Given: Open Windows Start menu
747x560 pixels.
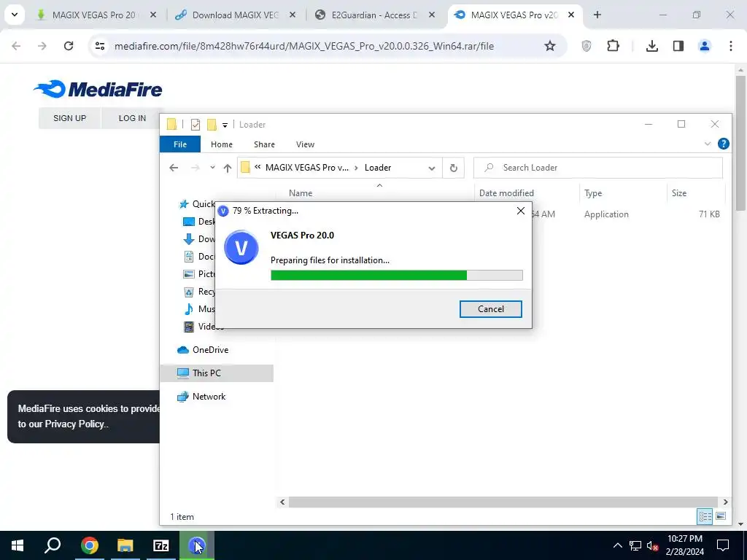Looking at the screenshot, I should [x=18, y=545].
